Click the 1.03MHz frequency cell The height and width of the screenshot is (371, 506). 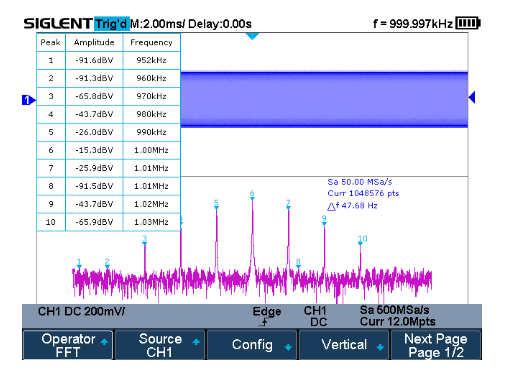[151, 222]
